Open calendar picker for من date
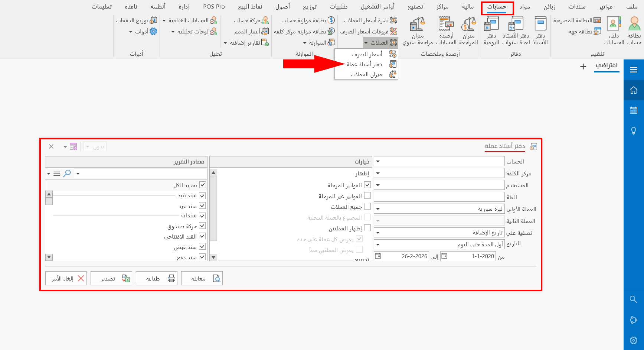The width and height of the screenshot is (644, 350). (x=444, y=256)
